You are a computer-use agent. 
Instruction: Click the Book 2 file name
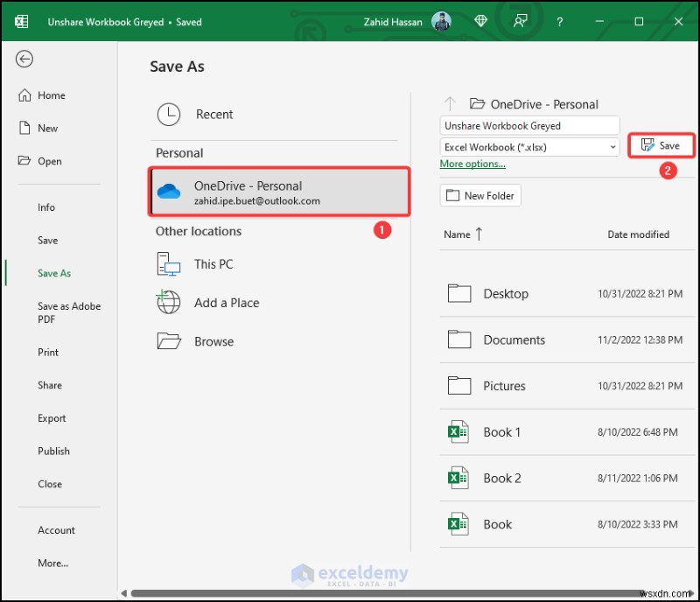point(502,478)
